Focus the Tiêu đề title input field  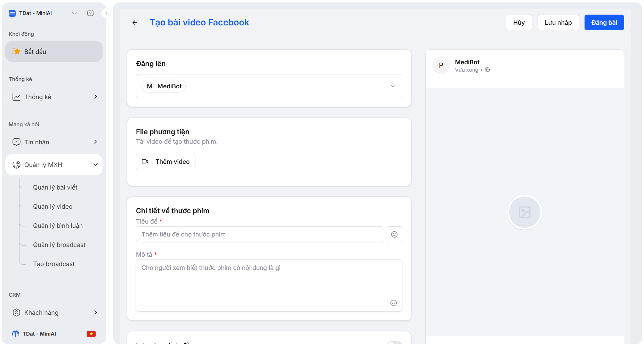tap(259, 234)
